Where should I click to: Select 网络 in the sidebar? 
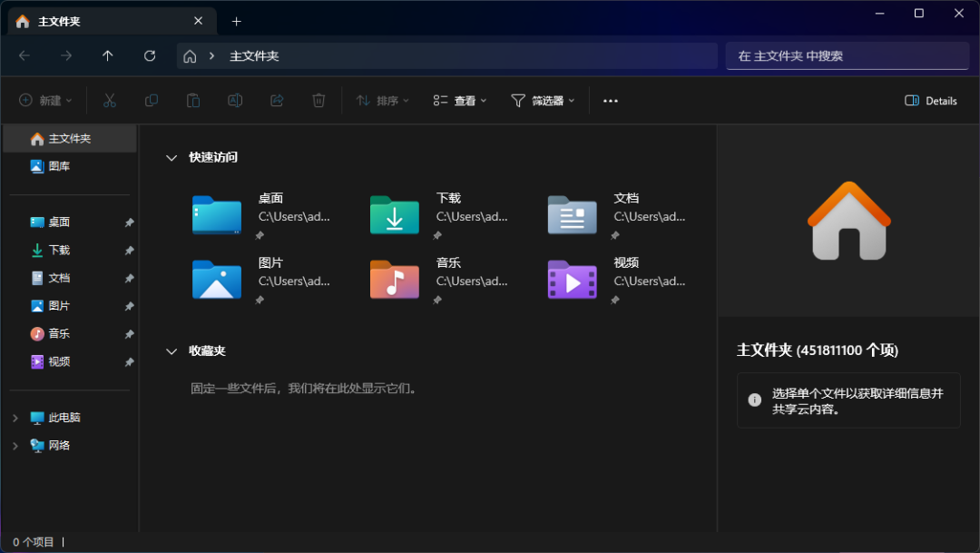70,446
